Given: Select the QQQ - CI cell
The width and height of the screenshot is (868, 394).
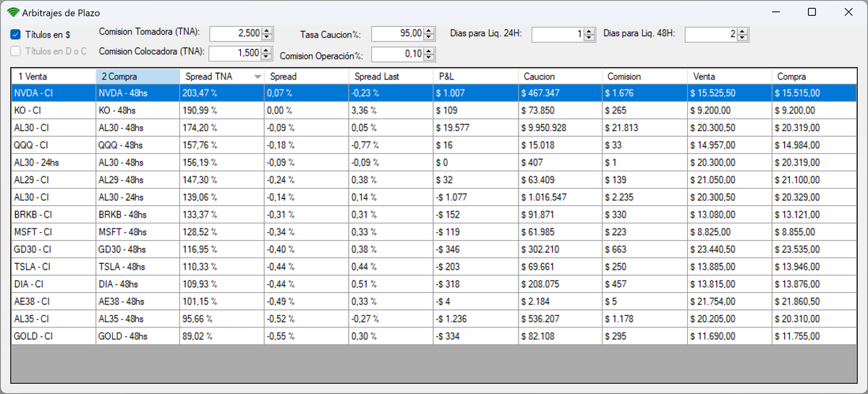Looking at the screenshot, I should [54, 145].
